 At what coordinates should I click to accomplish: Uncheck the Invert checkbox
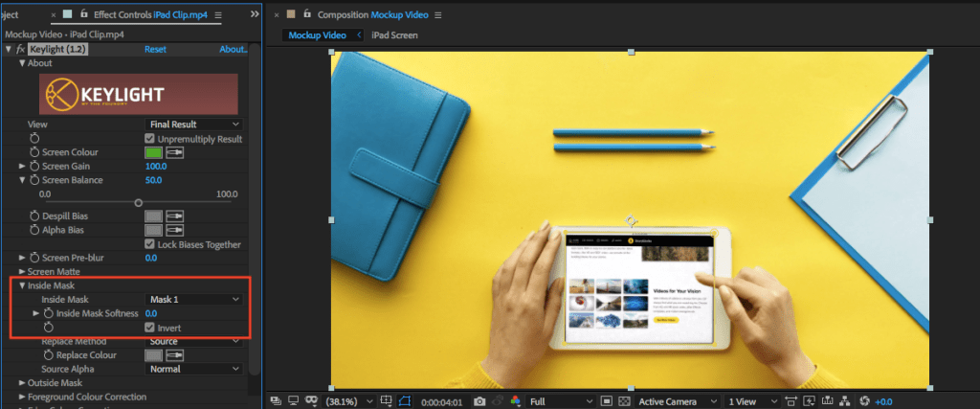(149, 328)
